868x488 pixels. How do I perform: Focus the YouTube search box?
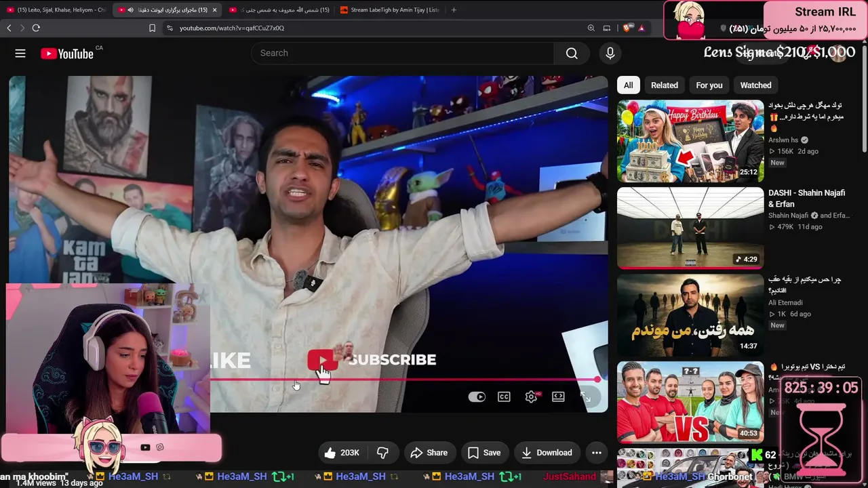tap(403, 54)
